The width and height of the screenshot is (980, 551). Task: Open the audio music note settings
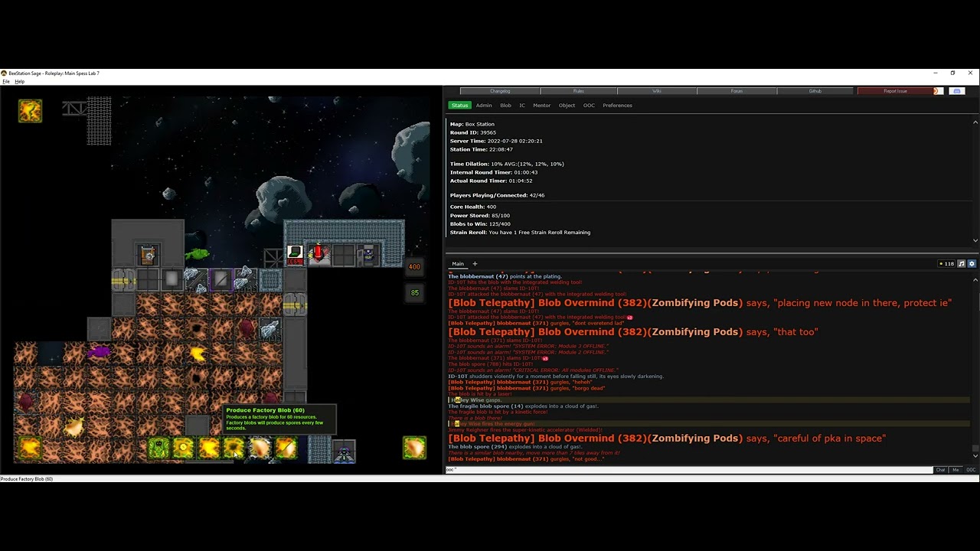[962, 263]
